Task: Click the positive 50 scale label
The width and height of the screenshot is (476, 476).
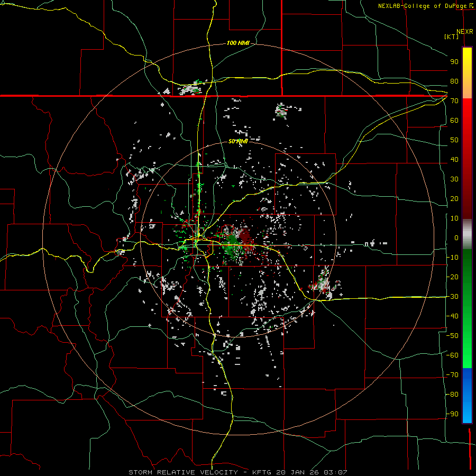Action: click(454, 140)
